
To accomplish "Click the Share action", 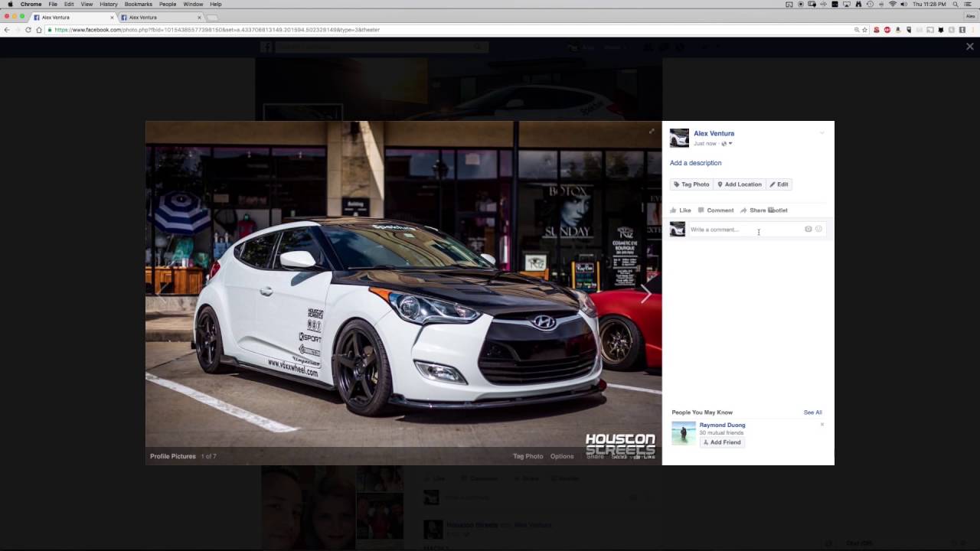I will point(753,210).
